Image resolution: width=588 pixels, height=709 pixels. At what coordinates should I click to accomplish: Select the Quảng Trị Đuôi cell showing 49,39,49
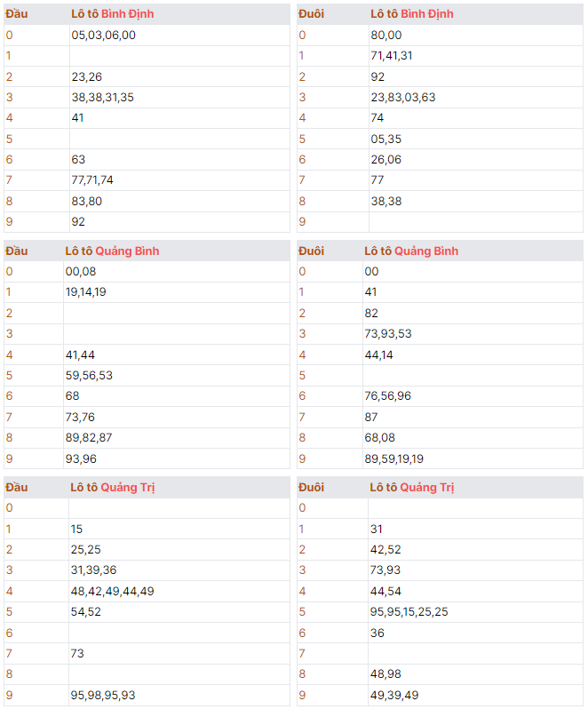[x=475, y=696]
